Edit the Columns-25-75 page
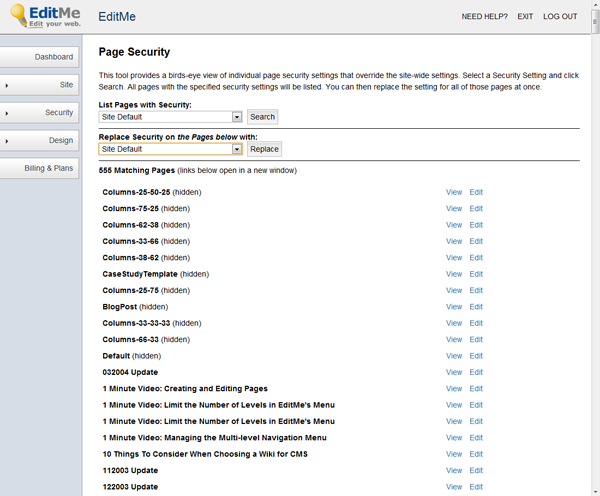Viewport: 600px width, 496px height. point(476,290)
